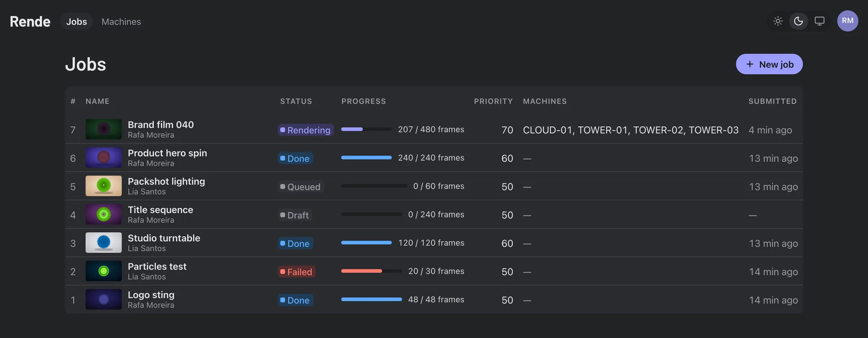868x338 pixels.
Task: Open the Brand film 040 job
Action: (160, 125)
